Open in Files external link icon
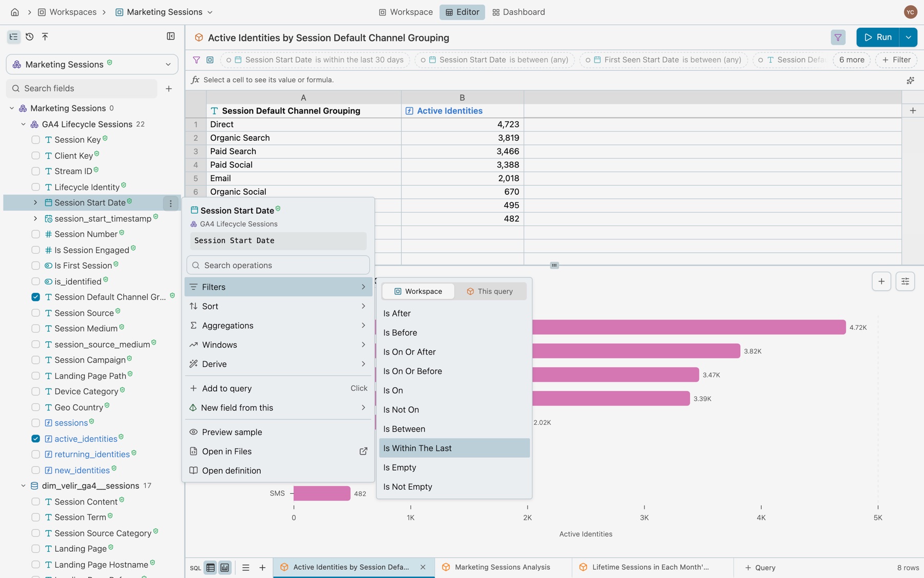The image size is (924, 578). (363, 451)
